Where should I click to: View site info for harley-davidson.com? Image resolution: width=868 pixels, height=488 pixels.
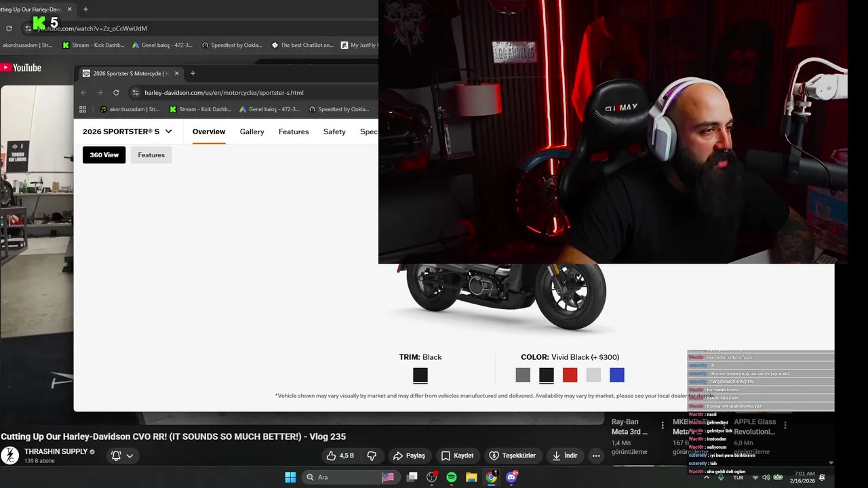(136, 93)
